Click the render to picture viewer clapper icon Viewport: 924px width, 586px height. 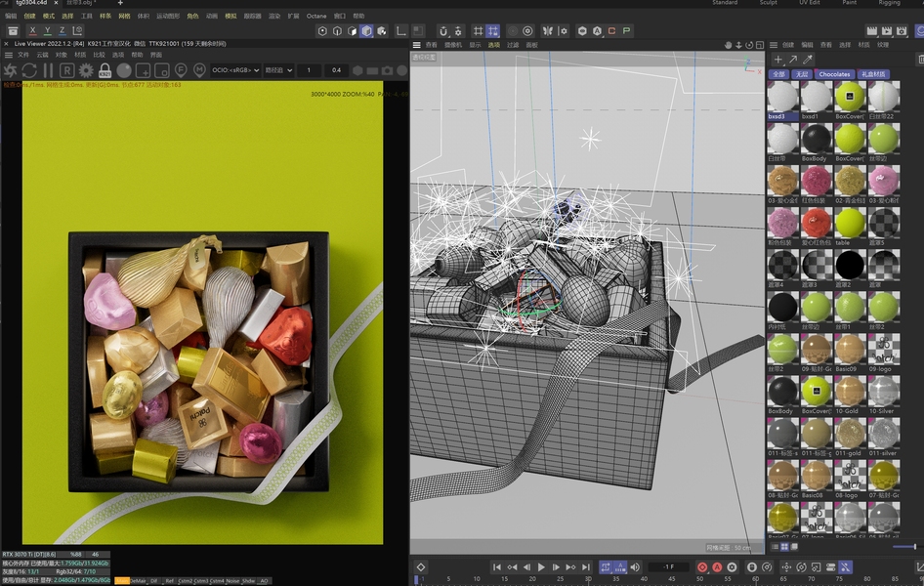click(x=887, y=30)
